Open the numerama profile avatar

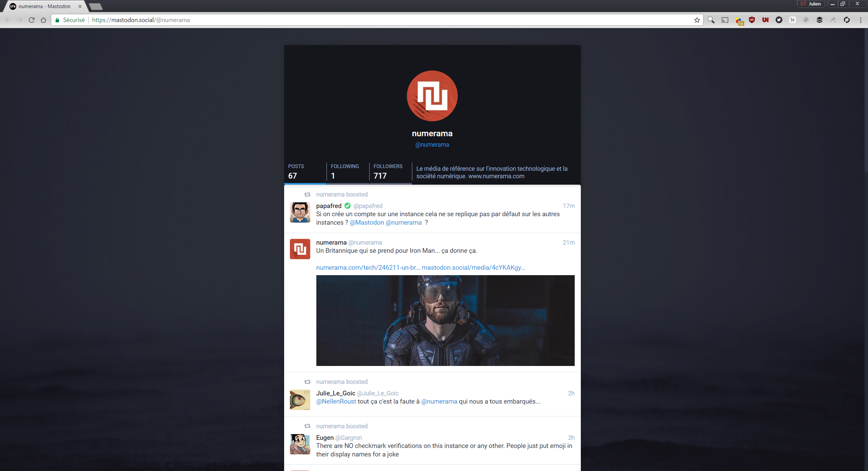pyautogui.click(x=432, y=96)
